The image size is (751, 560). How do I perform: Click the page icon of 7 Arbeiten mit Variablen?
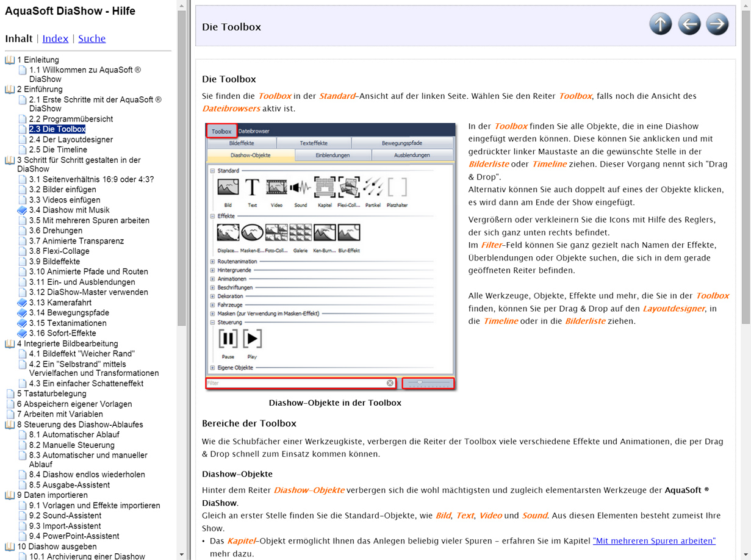coord(10,414)
